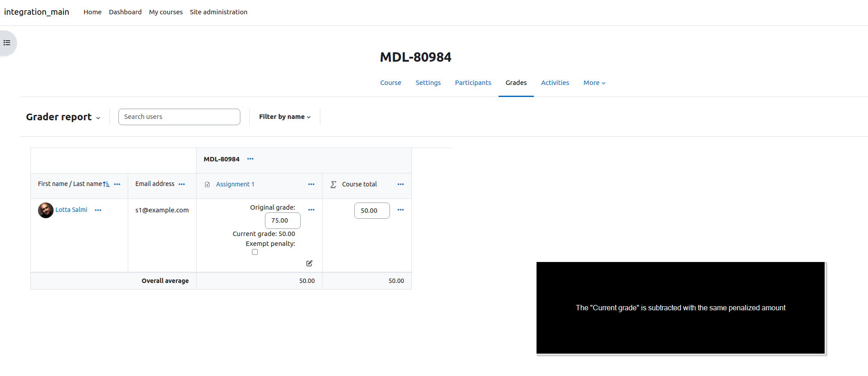This screenshot has width=868, height=376.
Task: Open Dashboard from top navigation
Action: pyautogui.click(x=125, y=12)
